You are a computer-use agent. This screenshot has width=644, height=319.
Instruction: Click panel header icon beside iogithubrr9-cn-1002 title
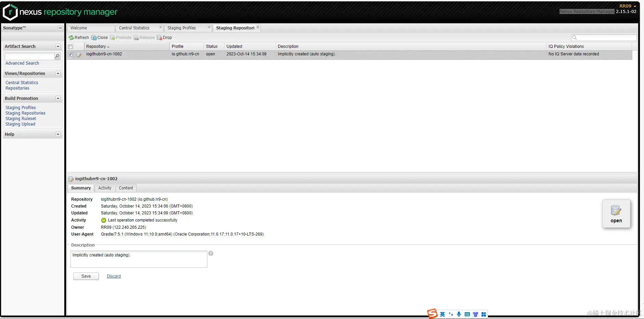click(71, 179)
